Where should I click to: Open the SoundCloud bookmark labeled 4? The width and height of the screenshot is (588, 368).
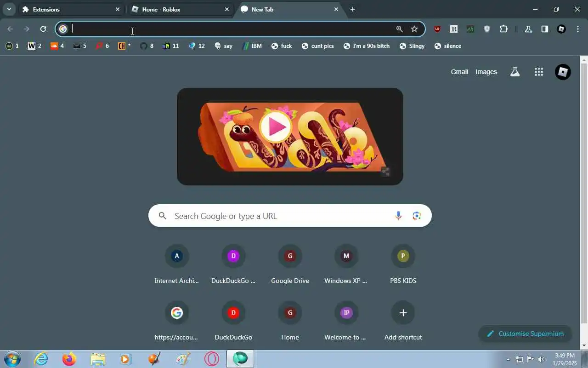click(x=57, y=46)
